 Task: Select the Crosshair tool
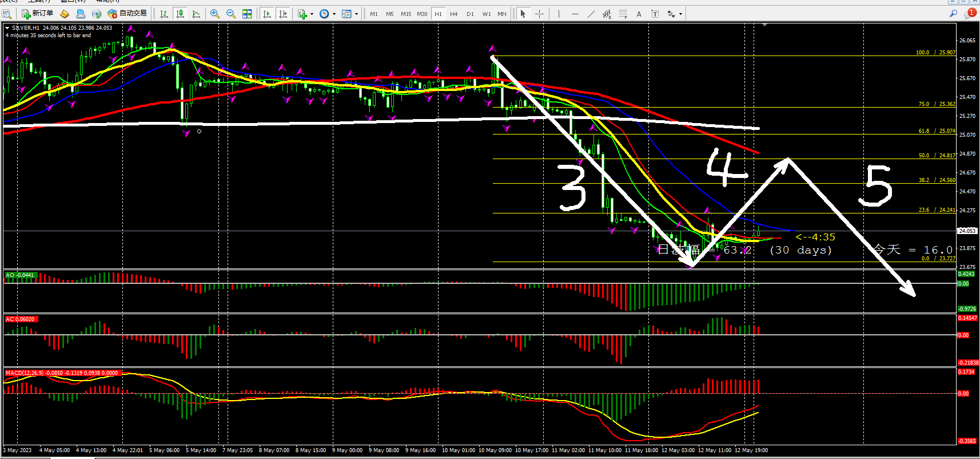coord(539,14)
